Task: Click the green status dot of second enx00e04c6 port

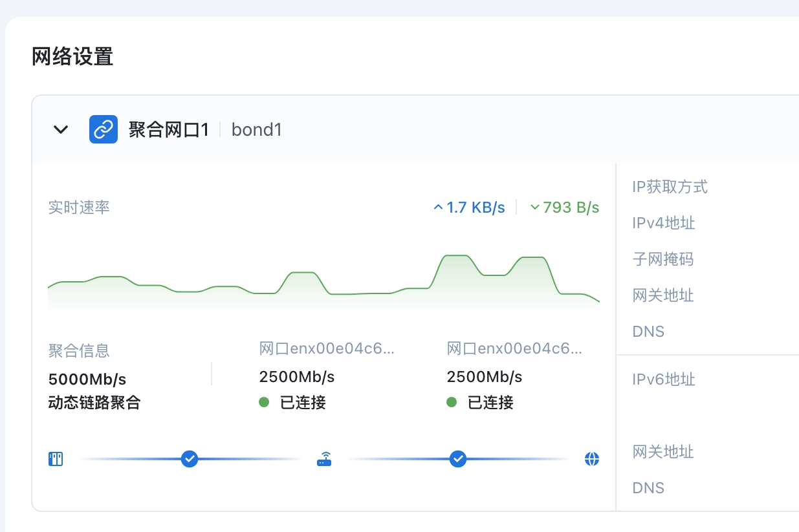Action: pyautogui.click(x=452, y=402)
